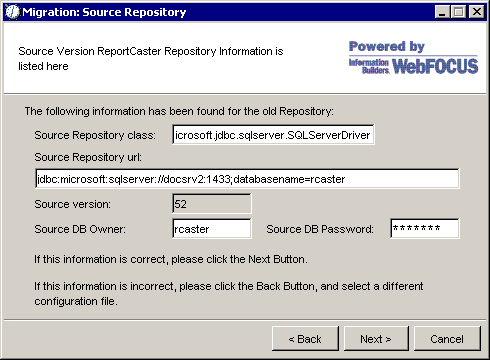Viewport: 490px width, 360px height.
Task: Select the Source Repository url field
Action: (x=247, y=179)
